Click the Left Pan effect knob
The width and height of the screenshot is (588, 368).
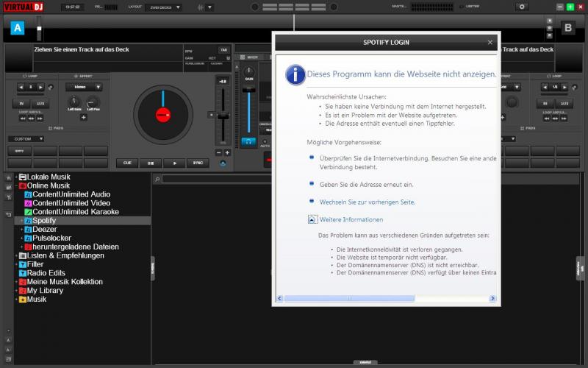click(x=93, y=101)
